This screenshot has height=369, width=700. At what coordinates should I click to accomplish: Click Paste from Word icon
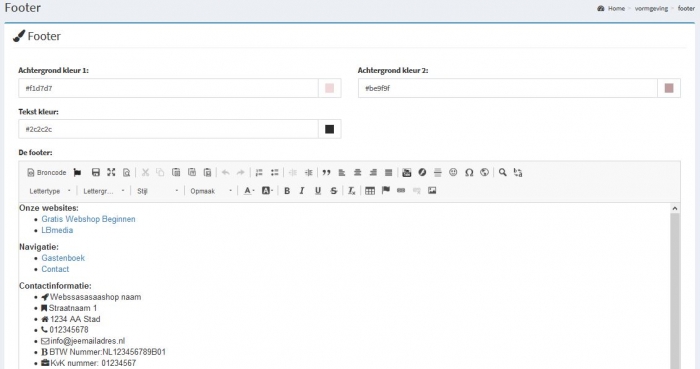click(208, 172)
